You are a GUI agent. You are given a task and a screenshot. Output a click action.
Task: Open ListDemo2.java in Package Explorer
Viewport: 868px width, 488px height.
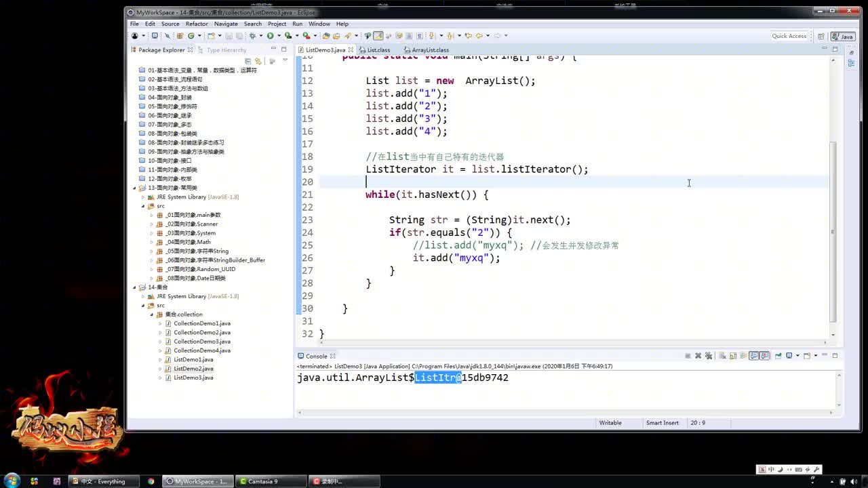tap(193, 369)
